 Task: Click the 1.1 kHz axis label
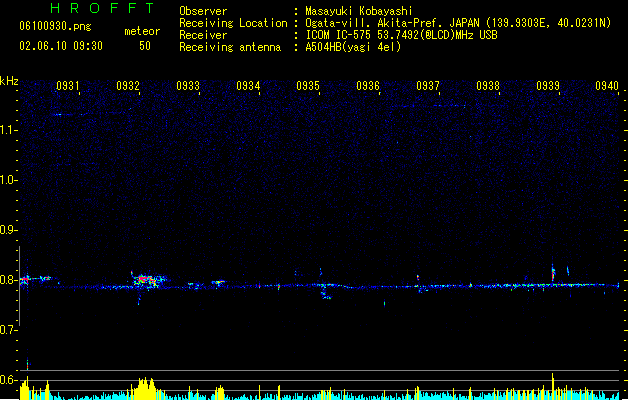coord(9,130)
